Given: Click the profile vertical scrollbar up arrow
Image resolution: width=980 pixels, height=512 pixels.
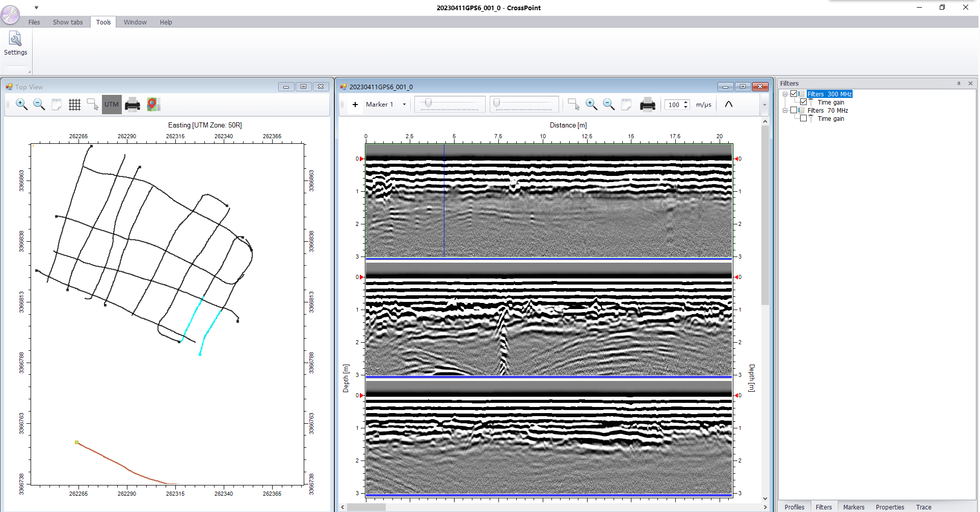Looking at the screenshot, I should (x=765, y=121).
